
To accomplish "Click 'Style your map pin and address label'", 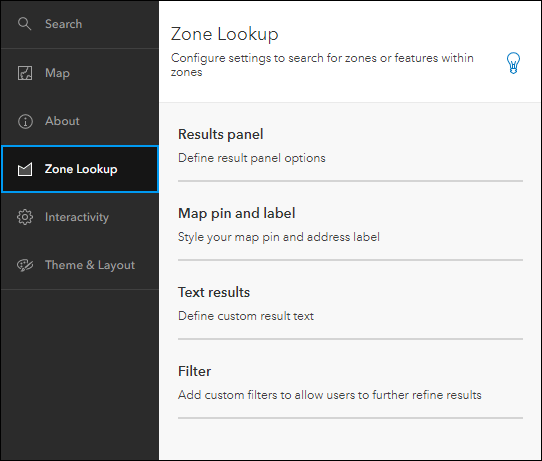I will [x=279, y=237].
